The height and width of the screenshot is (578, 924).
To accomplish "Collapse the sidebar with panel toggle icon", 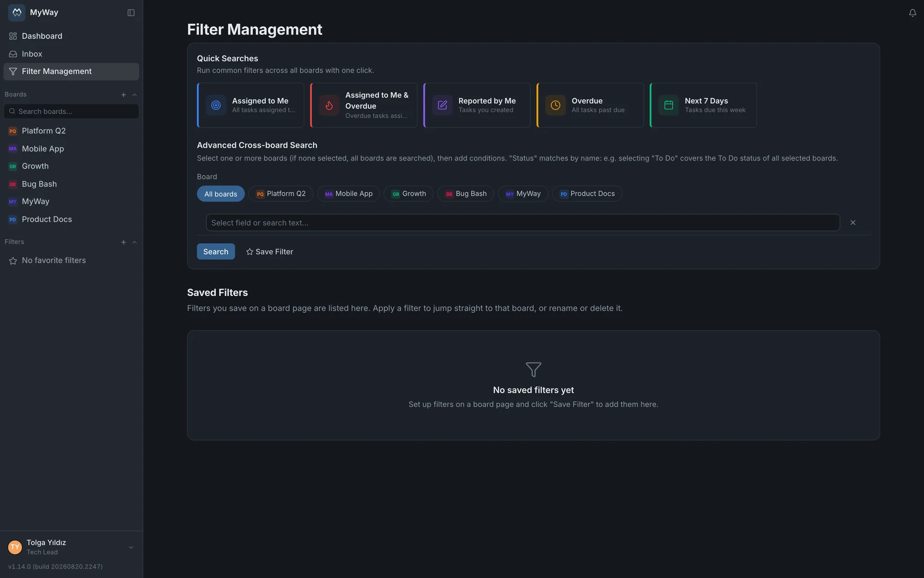I will pos(131,12).
